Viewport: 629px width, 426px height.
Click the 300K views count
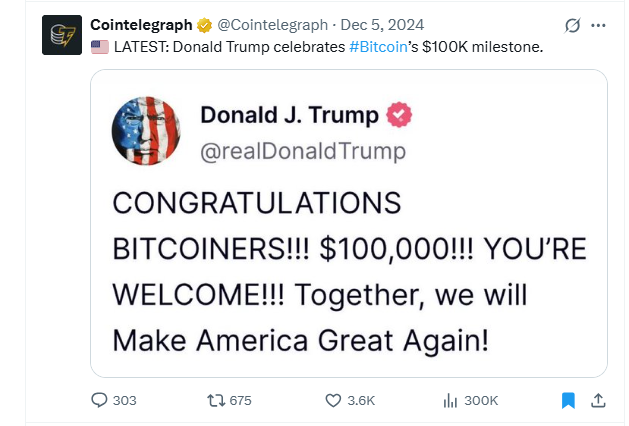[482, 400]
